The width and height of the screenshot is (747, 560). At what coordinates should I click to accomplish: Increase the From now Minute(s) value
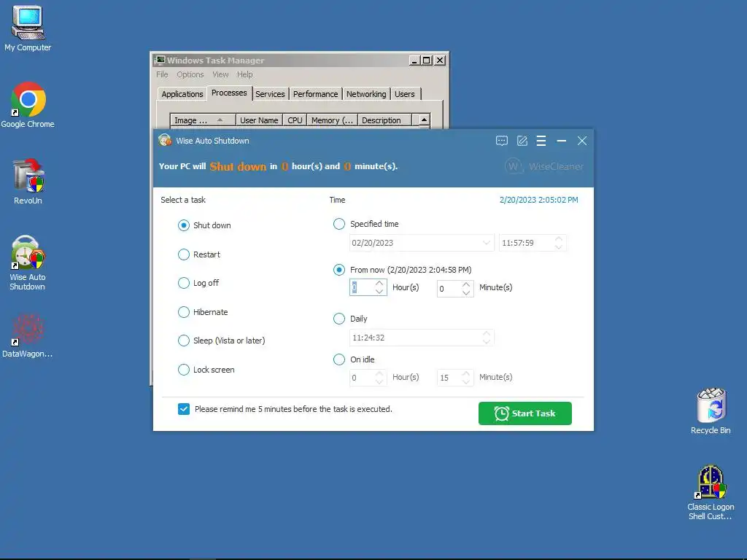tap(466, 284)
